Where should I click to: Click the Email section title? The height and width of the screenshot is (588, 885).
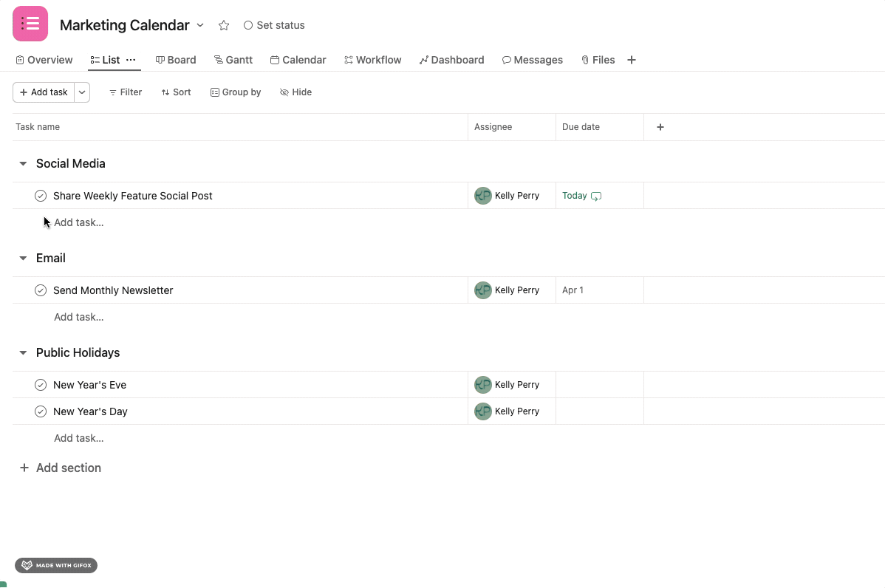click(x=51, y=259)
